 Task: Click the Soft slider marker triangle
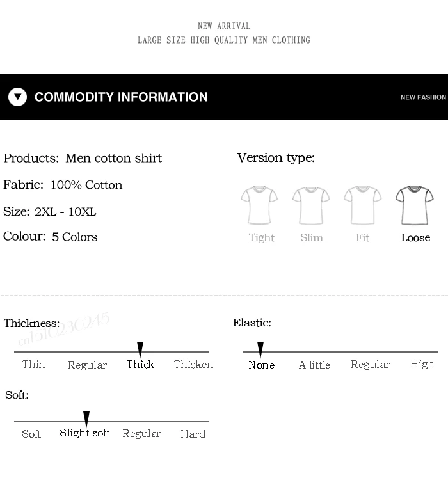click(86, 419)
